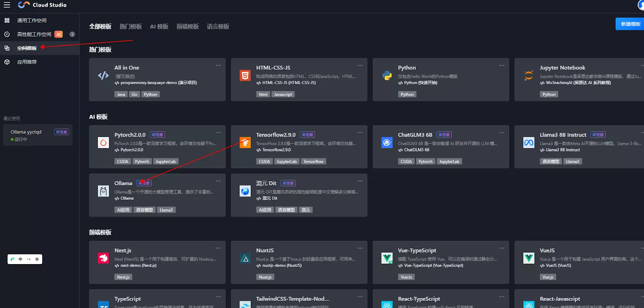644x308 pixels.
Task: Click the Pytorch2.0.0 logo icon
Action: tap(103, 143)
